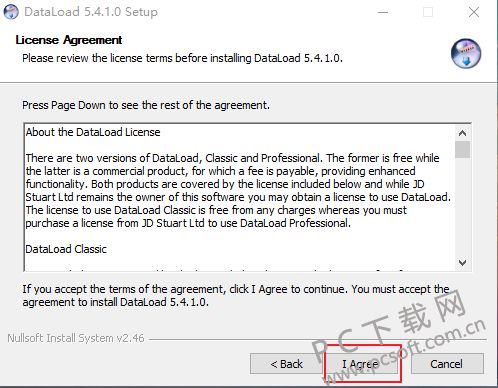Screen dimensions: 498x388
Task: Close the DataLoad Setup window
Action: tap(474, 12)
